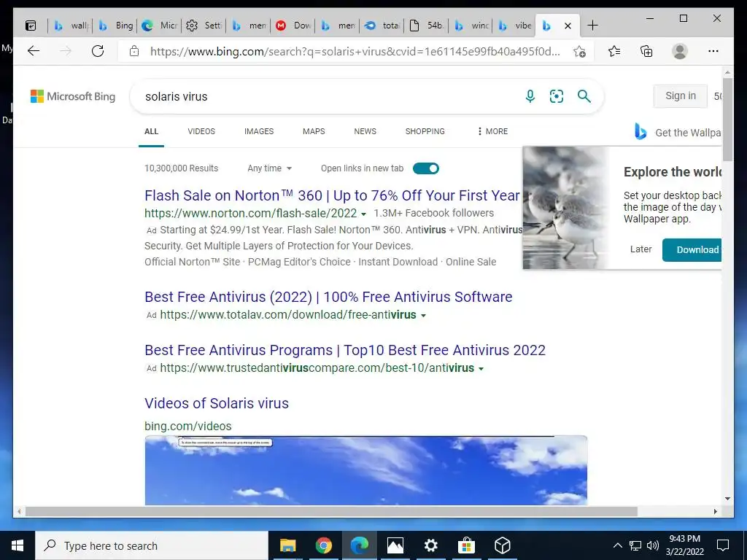The width and height of the screenshot is (747, 560).
Task: Switch to the VIDEOS tab
Action: (x=201, y=131)
